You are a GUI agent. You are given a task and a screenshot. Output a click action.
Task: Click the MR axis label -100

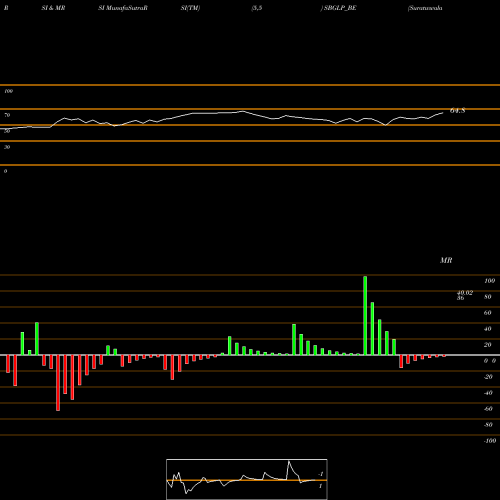490,441
